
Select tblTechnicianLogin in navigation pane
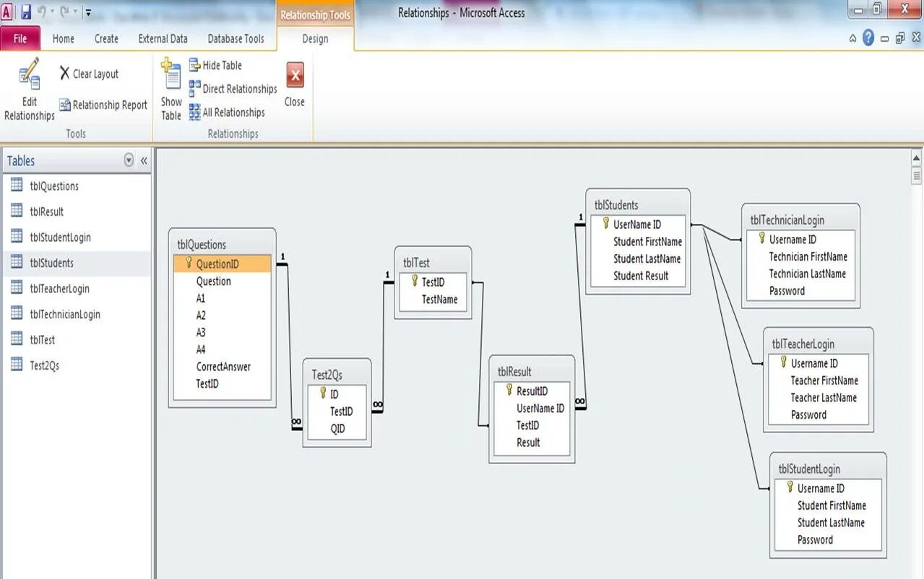pyautogui.click(x=77, y=314)
